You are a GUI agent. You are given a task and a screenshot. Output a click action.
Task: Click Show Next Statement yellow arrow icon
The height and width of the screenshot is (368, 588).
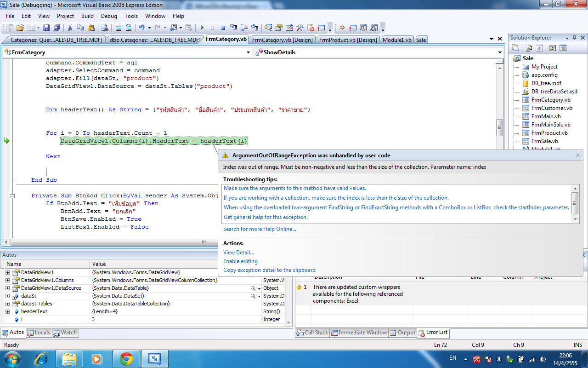click(x=342, y=28)
